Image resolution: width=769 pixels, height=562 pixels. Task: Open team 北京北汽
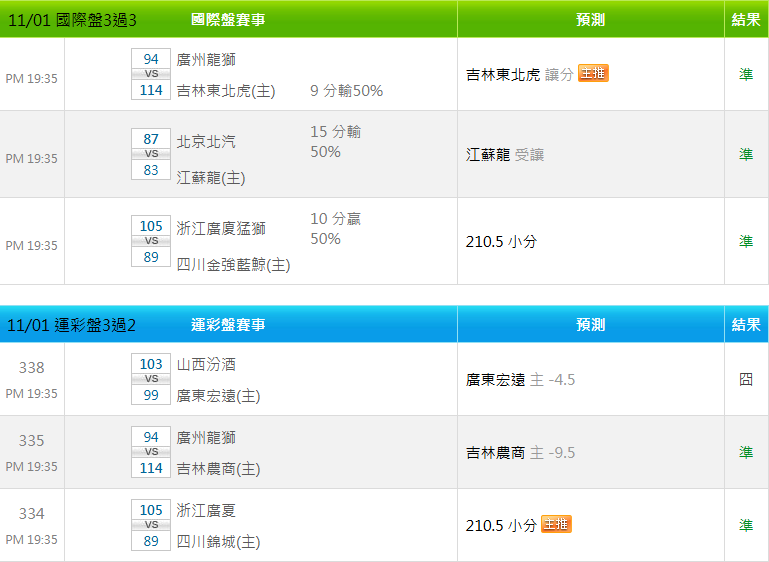(x=206, y=141)
